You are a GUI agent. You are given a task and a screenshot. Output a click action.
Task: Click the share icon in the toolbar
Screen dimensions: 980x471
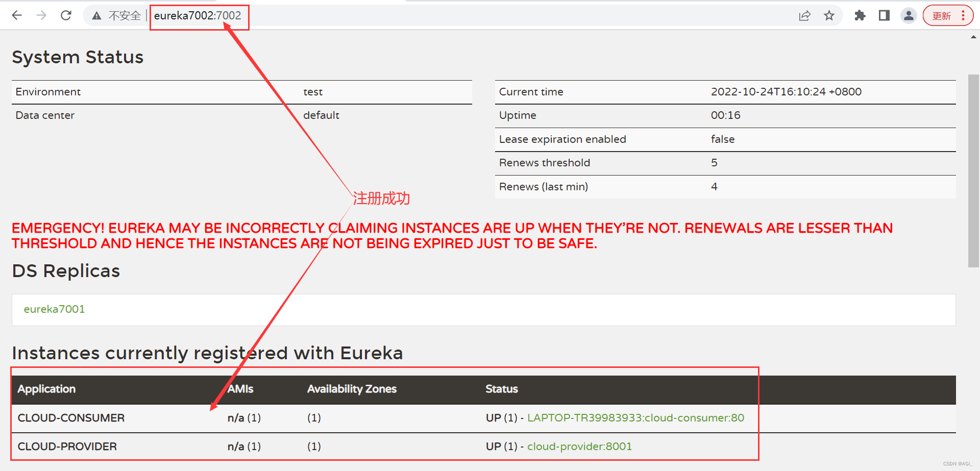coord(805,15)
